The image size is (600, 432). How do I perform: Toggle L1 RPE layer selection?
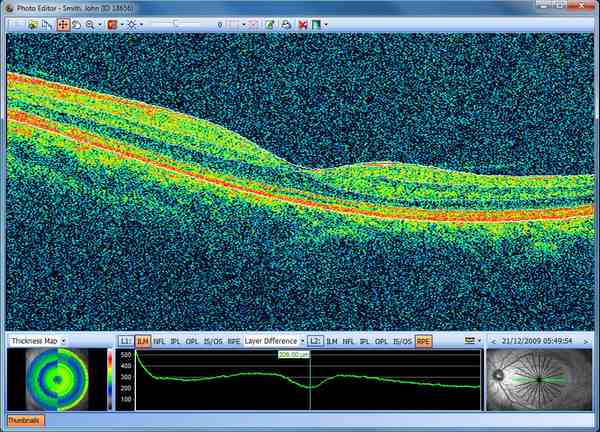pos(233,341)
